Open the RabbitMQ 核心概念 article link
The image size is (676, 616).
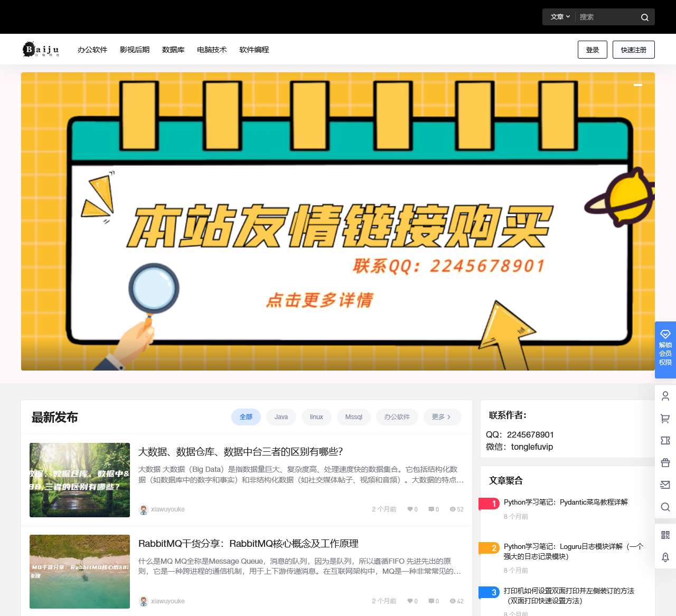(x=248, y=544)
